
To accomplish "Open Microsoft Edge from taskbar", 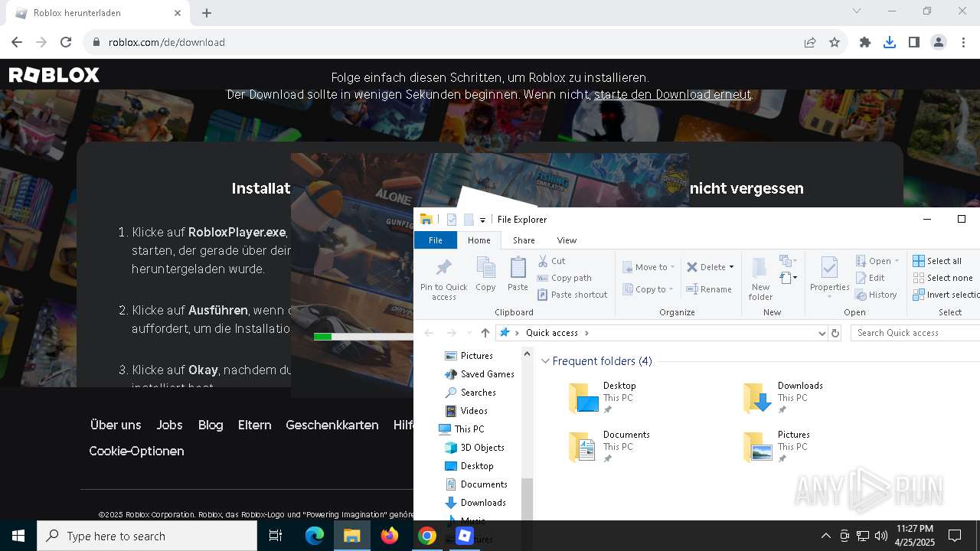I will tap(315, 536).
